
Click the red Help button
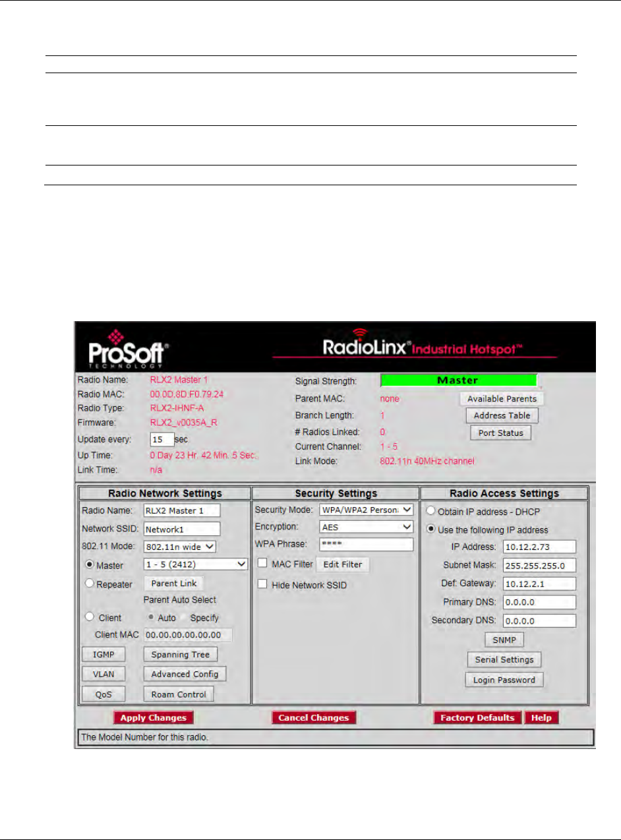(541, 718)
